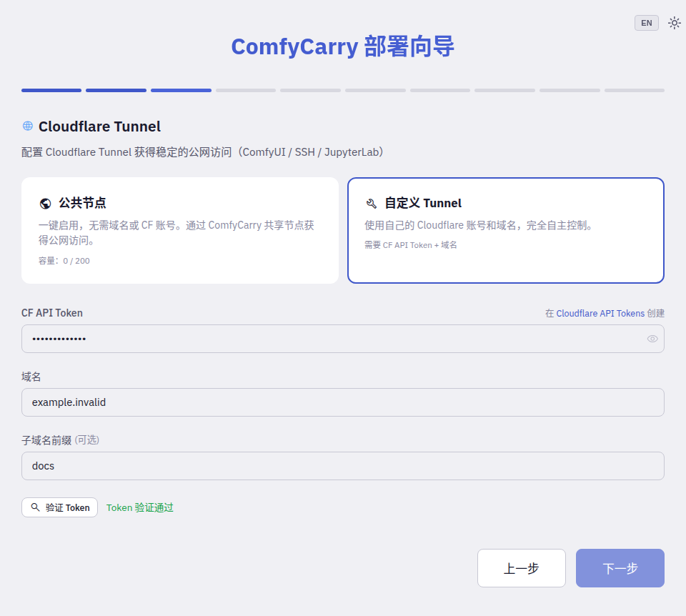Screen dimensions: 686x616
Task: Show CF API Token with eye icon
Action: [652, 339]
